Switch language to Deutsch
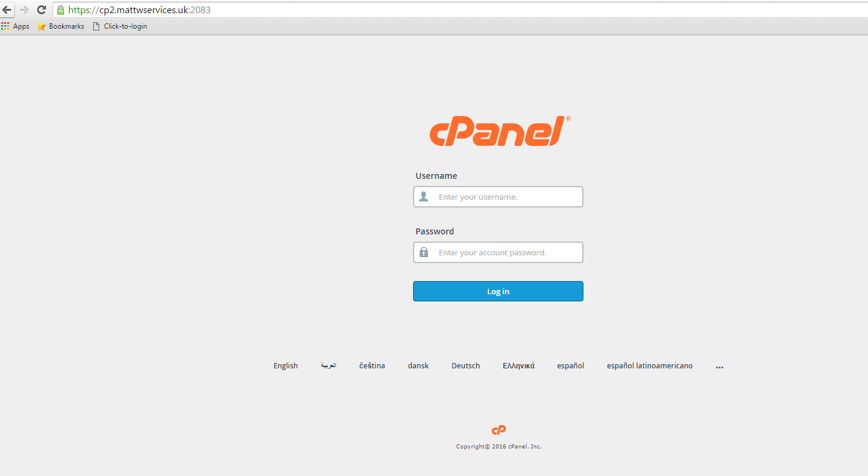This screenshot has height=476, width=868. tap(466, 366)
